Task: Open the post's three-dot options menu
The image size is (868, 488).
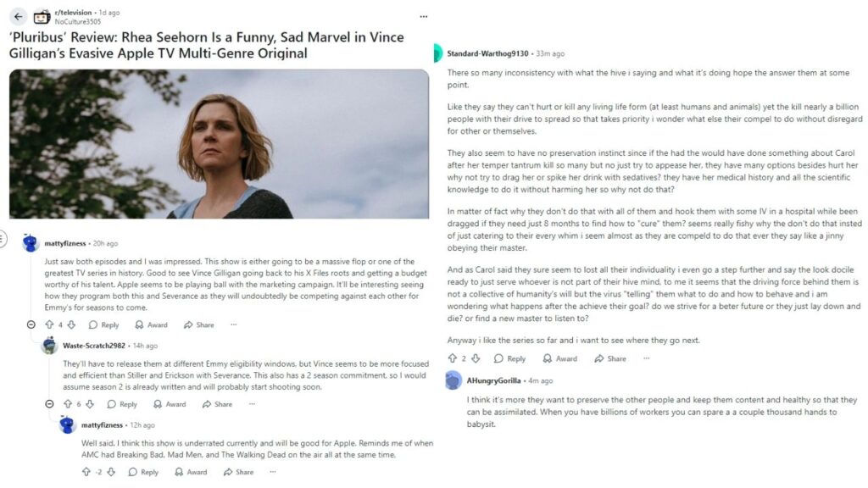Action: tap(423, 16)
